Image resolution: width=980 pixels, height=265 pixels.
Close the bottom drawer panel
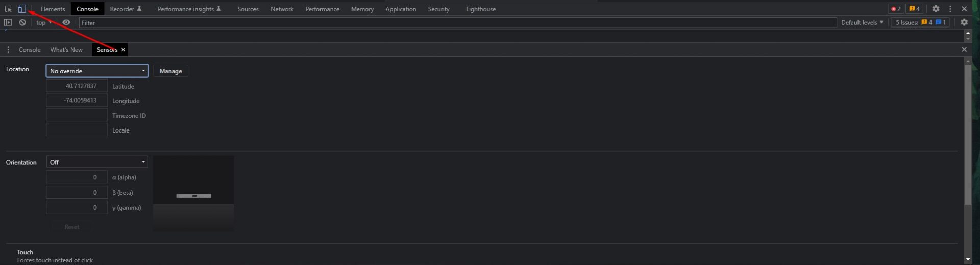coord(964,50)
